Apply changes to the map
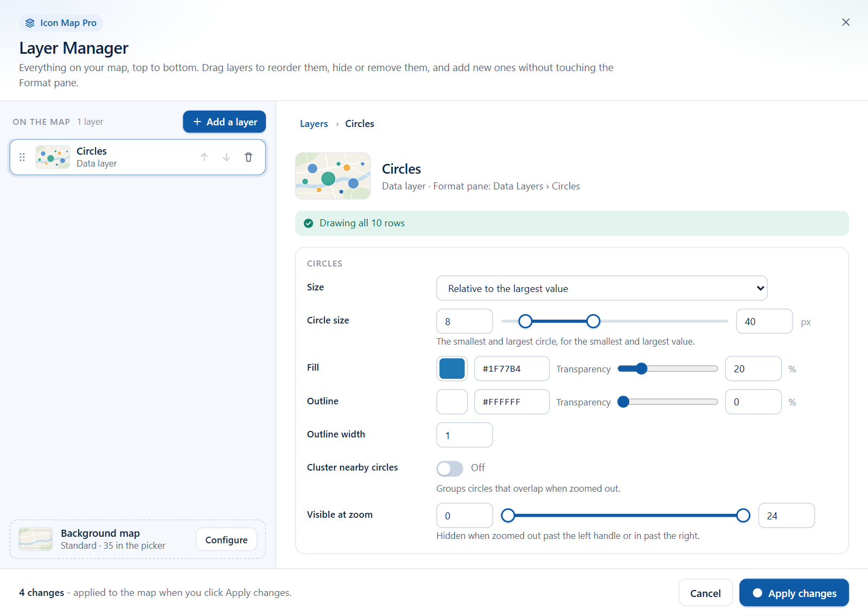This screenshot has height=616, width=868. pyautogui.click(x=794, y=593)
